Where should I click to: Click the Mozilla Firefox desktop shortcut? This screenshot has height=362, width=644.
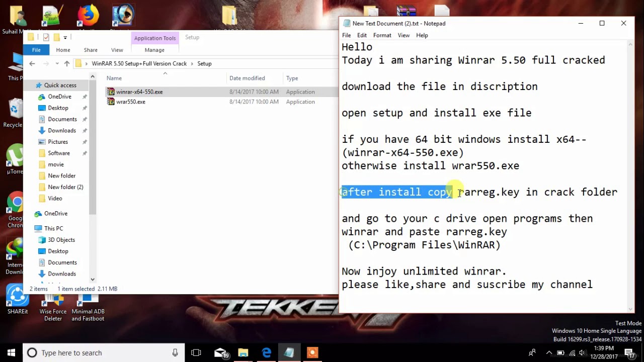click(x=88, y=16)
